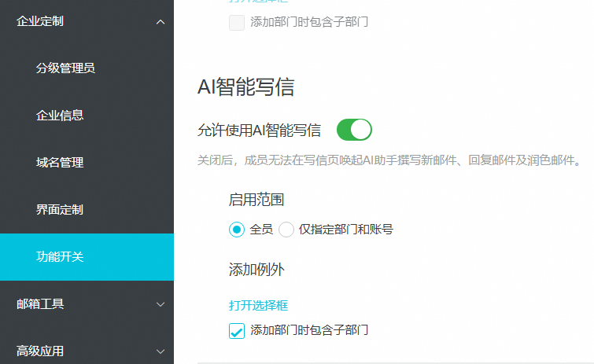594x364 pixels.
Task: Turn off the 允许使用AI智能写信 switch
Action: (x=354, y=130)
